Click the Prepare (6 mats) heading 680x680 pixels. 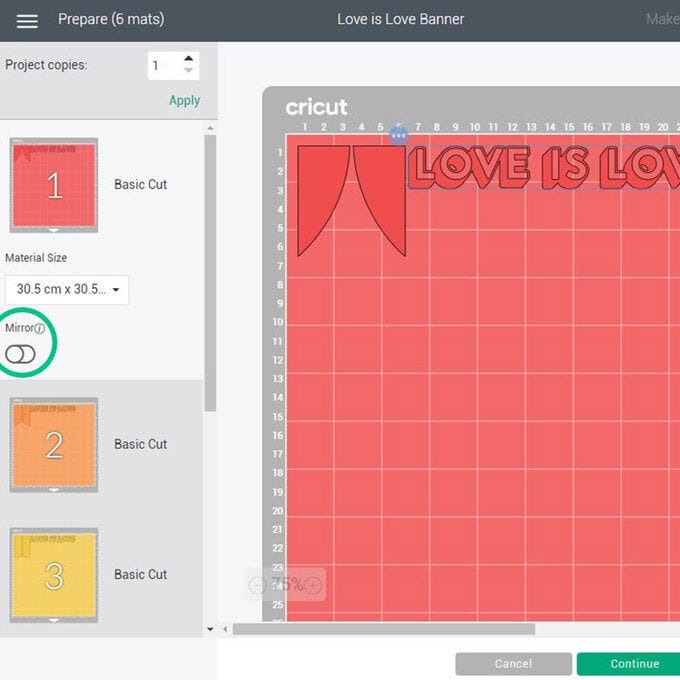point(111,20)
